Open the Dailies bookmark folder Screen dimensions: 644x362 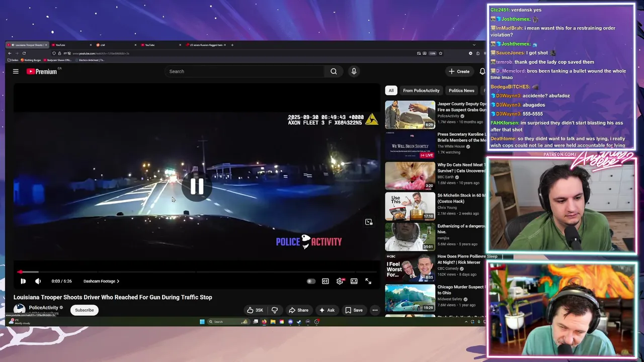pos(13,60)
